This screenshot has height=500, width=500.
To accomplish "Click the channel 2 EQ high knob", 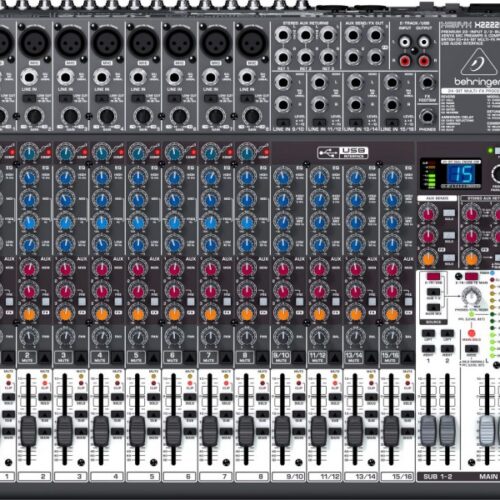I will coord(29,176).
